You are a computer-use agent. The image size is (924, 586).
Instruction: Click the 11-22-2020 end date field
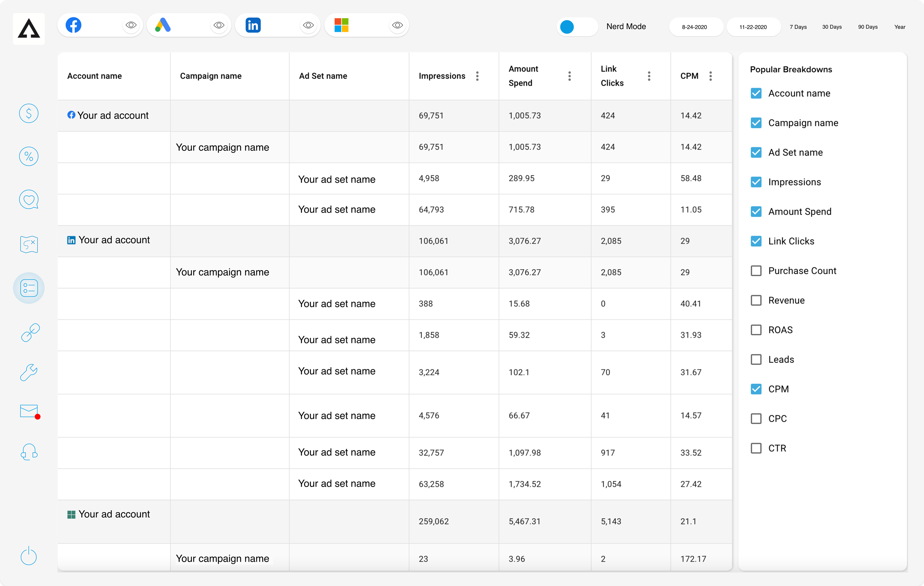click(753, 27)
